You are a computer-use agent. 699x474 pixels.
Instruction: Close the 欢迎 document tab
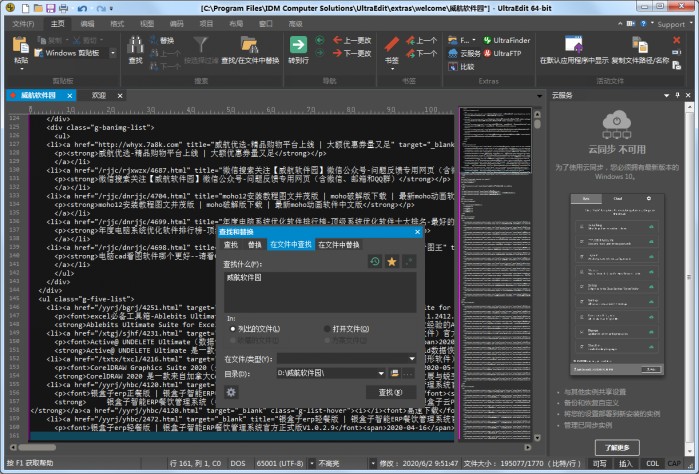pyautogui.click(x=120, y=96)
